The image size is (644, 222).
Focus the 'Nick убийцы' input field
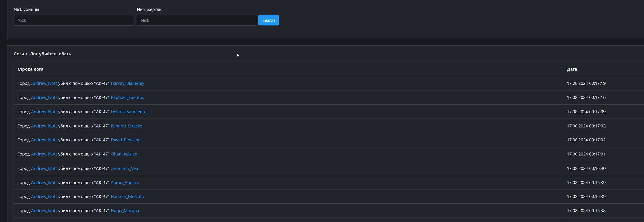[x=73, y=20]
